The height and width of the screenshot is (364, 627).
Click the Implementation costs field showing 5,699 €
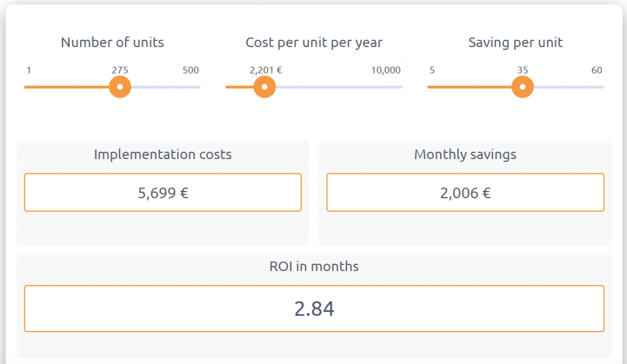tap(162, 192)
